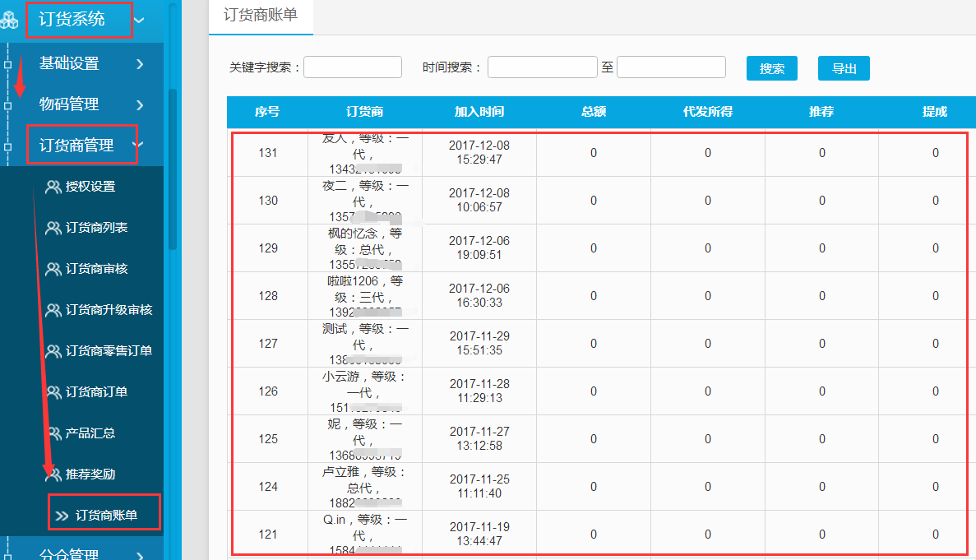
Task: Click the double-arrow icon beside 订货商账单
Action: point(62,516)
